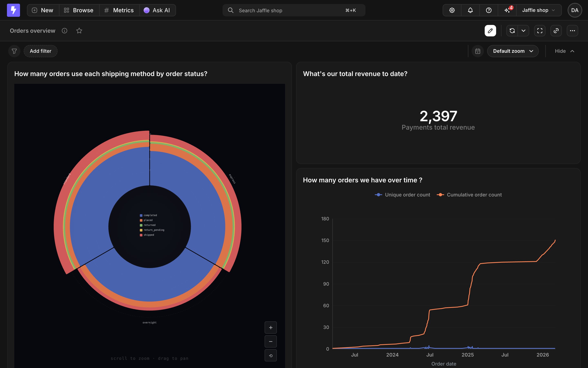Zoom out on the sunburst chart

pos(271,341)
